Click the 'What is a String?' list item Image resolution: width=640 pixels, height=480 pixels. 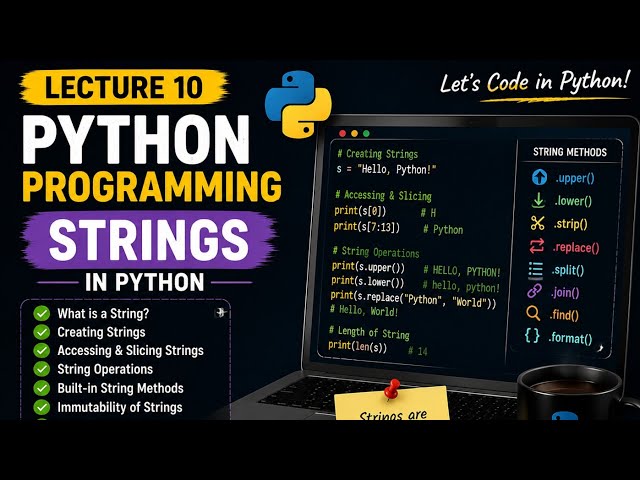point(103,313)
